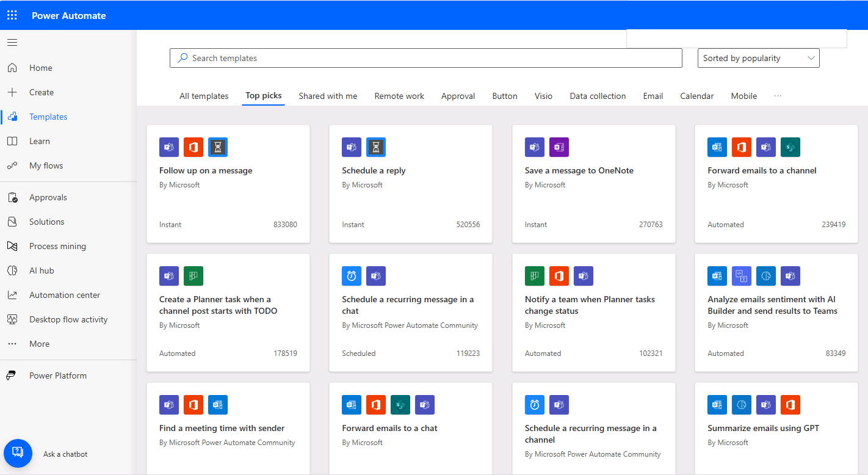Screen dimensions: 868x475
Task: Click the search magnifier icon
Action: (x=183, y=58)
